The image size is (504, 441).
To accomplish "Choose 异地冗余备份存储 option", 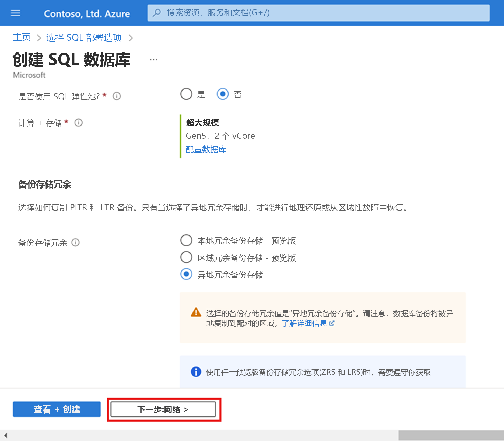I will point(186,274).
